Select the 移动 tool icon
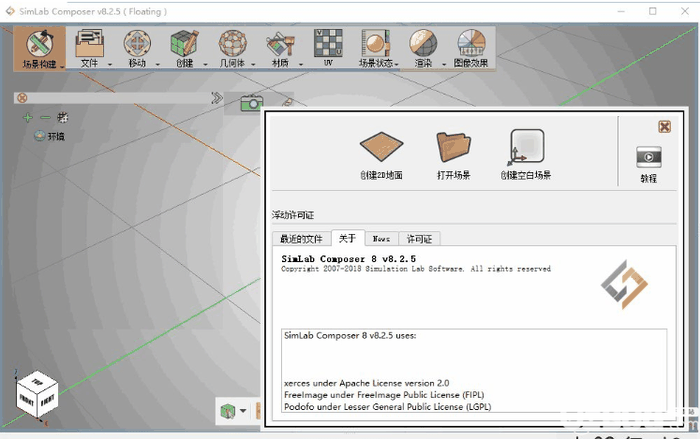Viewport: 700px width, 439px height. pyautogui.click(x=137, y=43)
